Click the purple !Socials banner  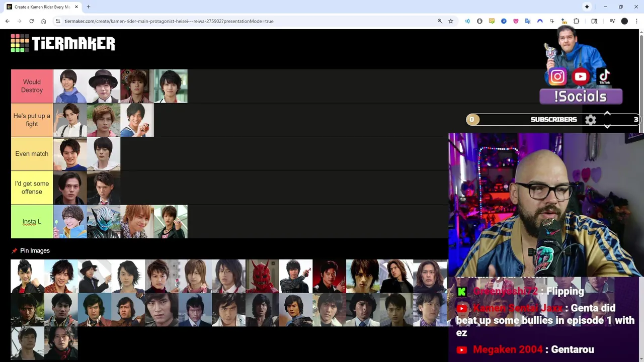pos(581,97)
